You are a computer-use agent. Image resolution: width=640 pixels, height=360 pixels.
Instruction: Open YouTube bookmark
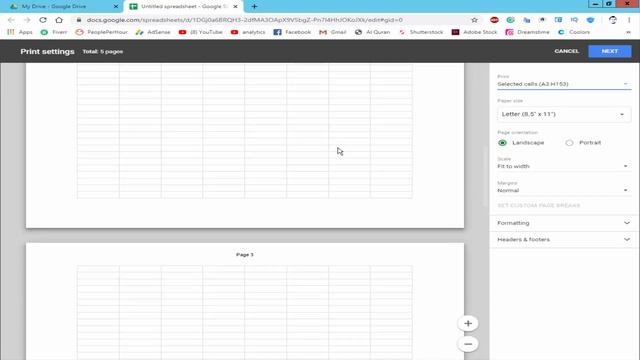click(200, 32)
